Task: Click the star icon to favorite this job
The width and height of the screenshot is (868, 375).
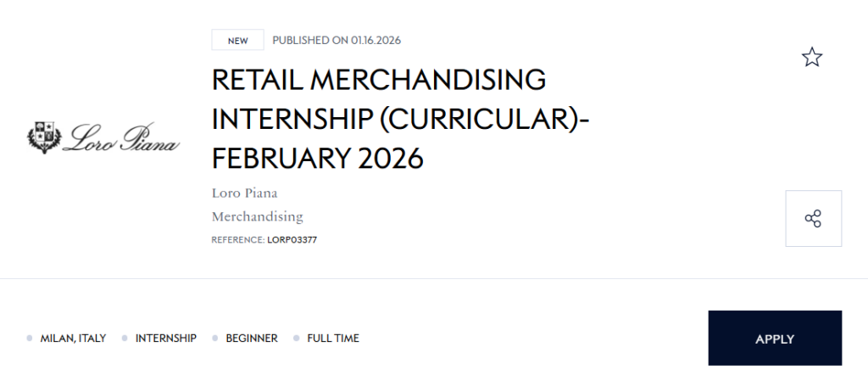Action: (x=812, y=58)
